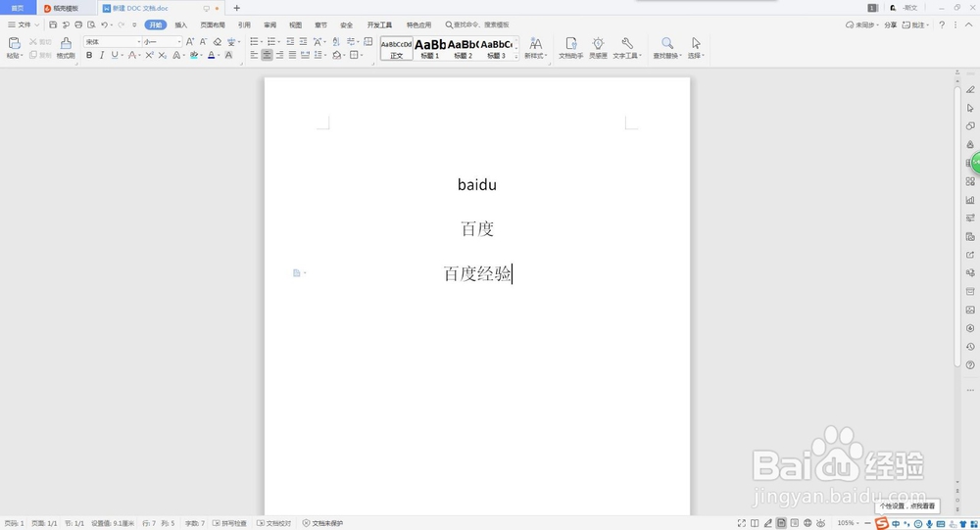Open the font size dropdown (小一)
This screenshot has width=980, height=530.
[x=179, y=42]
